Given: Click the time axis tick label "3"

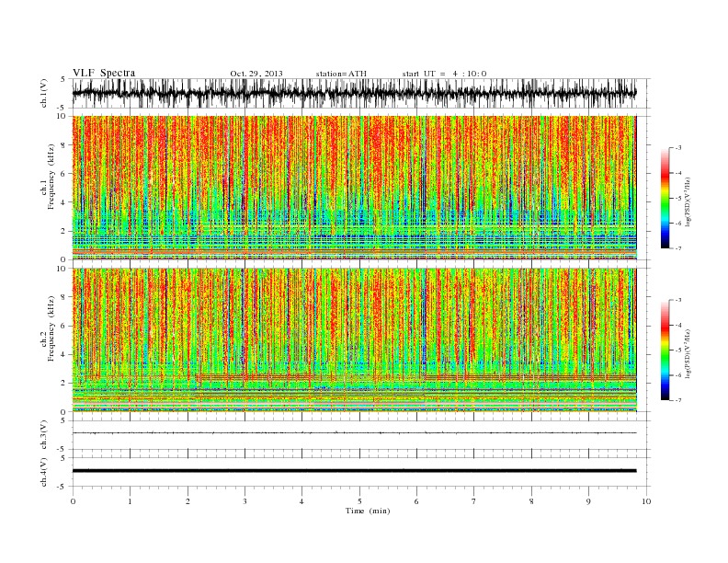Looking at the screenshot, I should pyautogui.click(x=245, y=501).
